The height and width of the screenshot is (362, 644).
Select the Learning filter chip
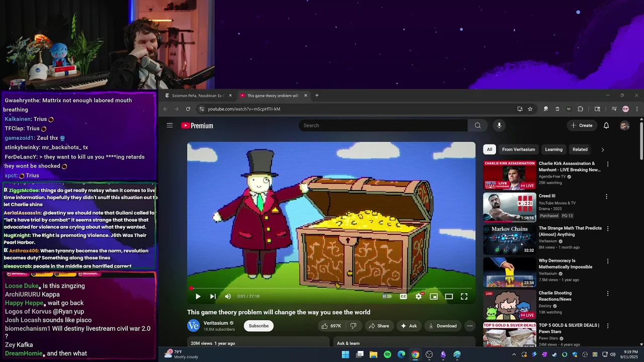(553, 149)
